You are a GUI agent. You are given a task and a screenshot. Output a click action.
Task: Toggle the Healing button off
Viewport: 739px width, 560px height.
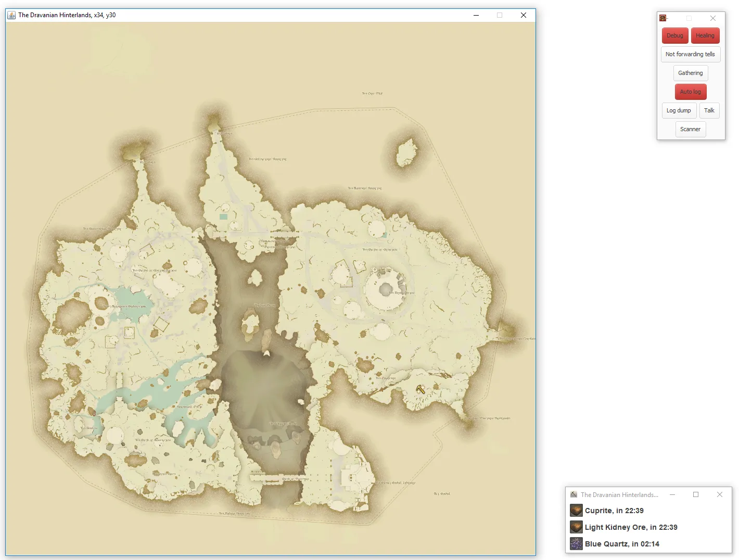(705, 35)
